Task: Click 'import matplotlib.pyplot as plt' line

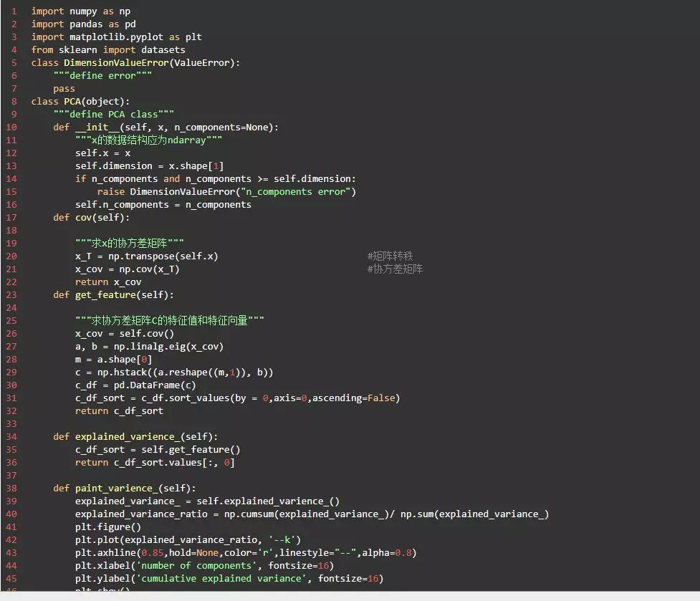Action: 117,37
